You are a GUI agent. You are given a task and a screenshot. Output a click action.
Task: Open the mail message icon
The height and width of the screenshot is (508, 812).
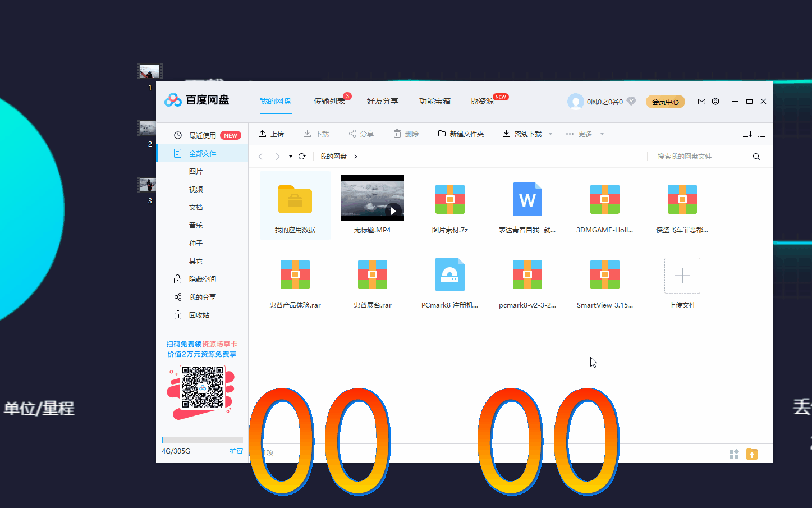[x=701, y=102]
